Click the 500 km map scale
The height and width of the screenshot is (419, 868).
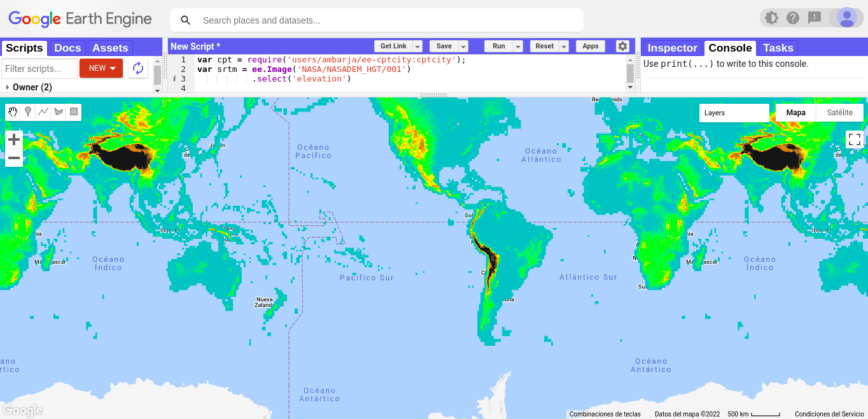[x=753, y=414]
